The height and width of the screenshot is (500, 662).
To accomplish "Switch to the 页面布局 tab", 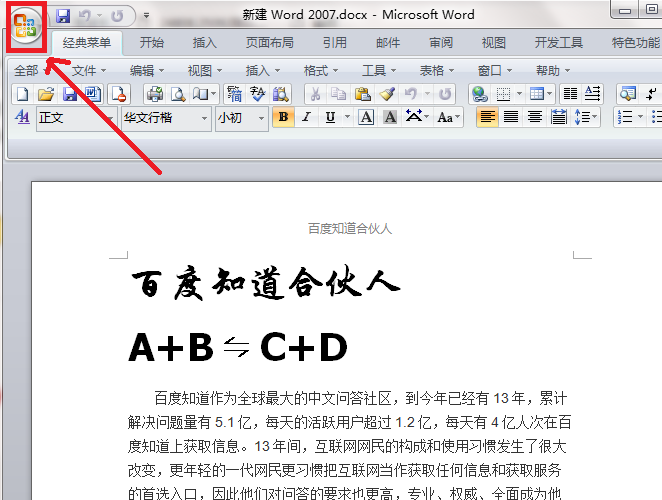I will (269, 43).
